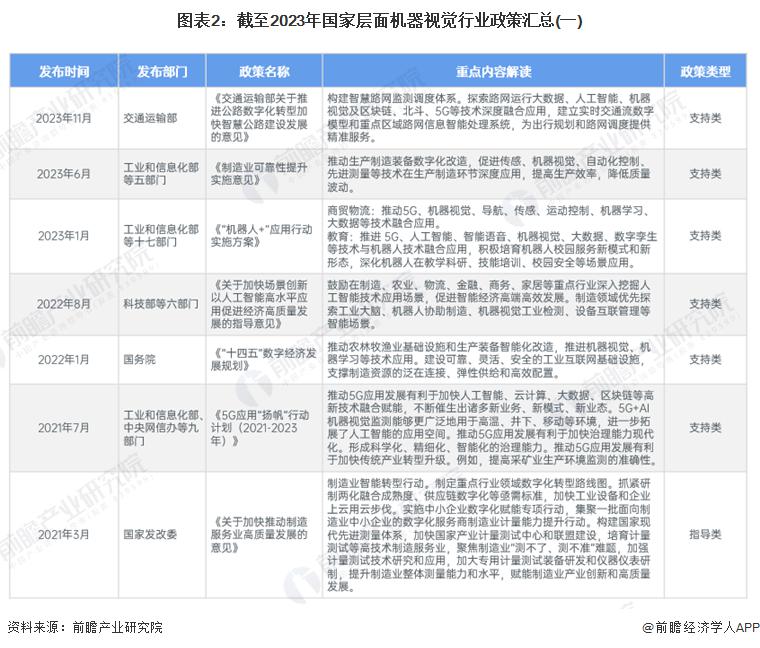The width and height of the screenshot is (760, 648).
Task: Click the chart title 图表2 heading
Action: pyautogui.click(x=379, y=20)
